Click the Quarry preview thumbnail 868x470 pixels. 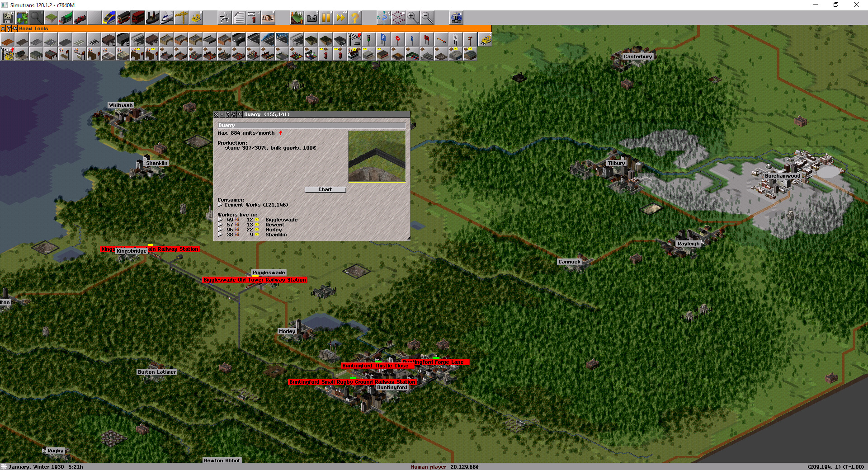click(377, 155)
